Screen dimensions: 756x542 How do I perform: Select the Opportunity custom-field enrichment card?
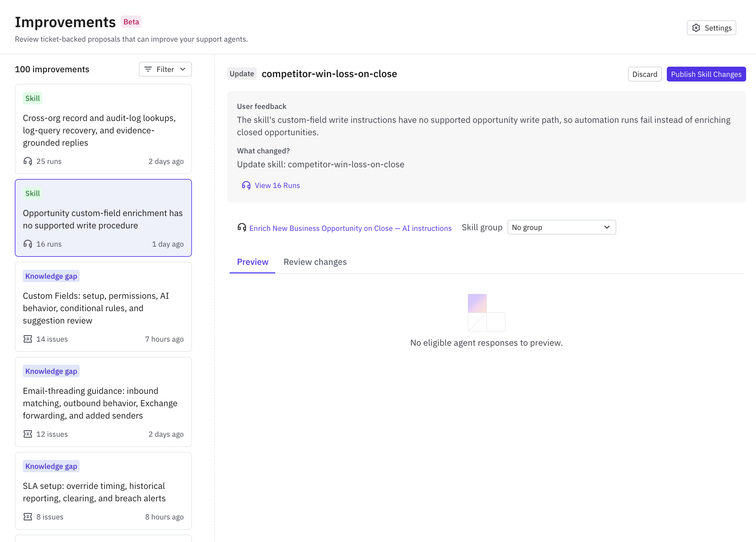[103, 218]
